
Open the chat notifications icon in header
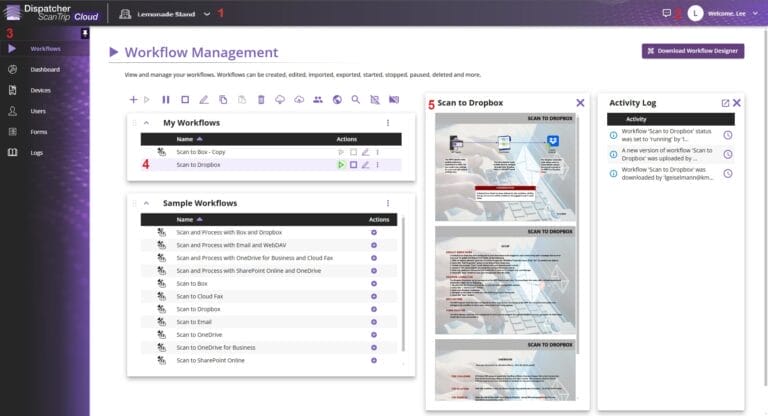click(667, 13)
